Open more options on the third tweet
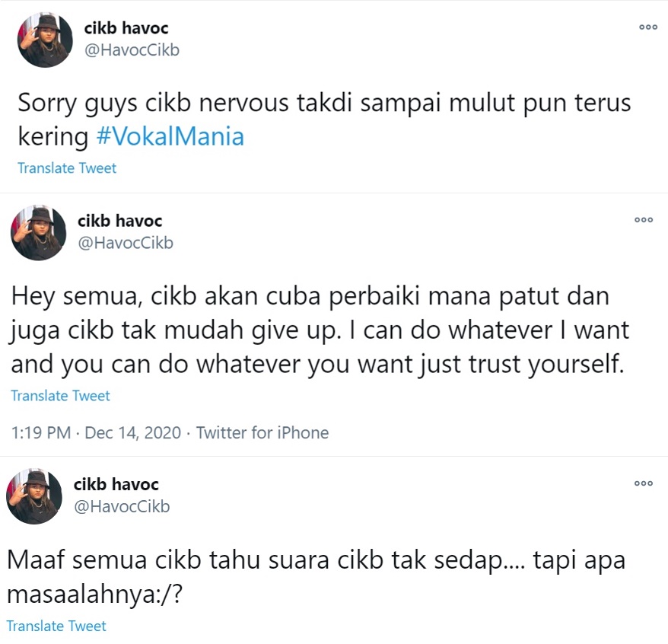 644,483
